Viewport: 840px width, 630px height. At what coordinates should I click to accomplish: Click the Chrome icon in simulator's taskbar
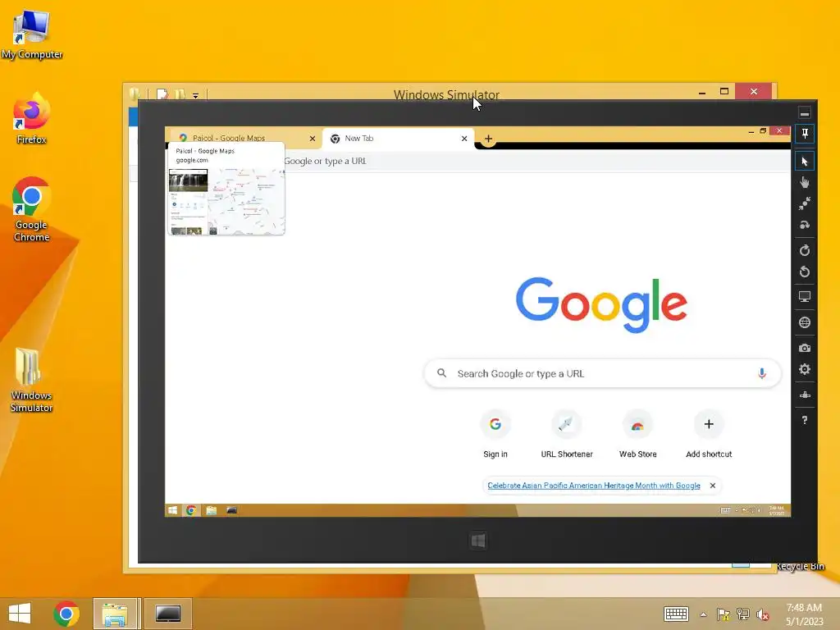[x=190, y=510]
